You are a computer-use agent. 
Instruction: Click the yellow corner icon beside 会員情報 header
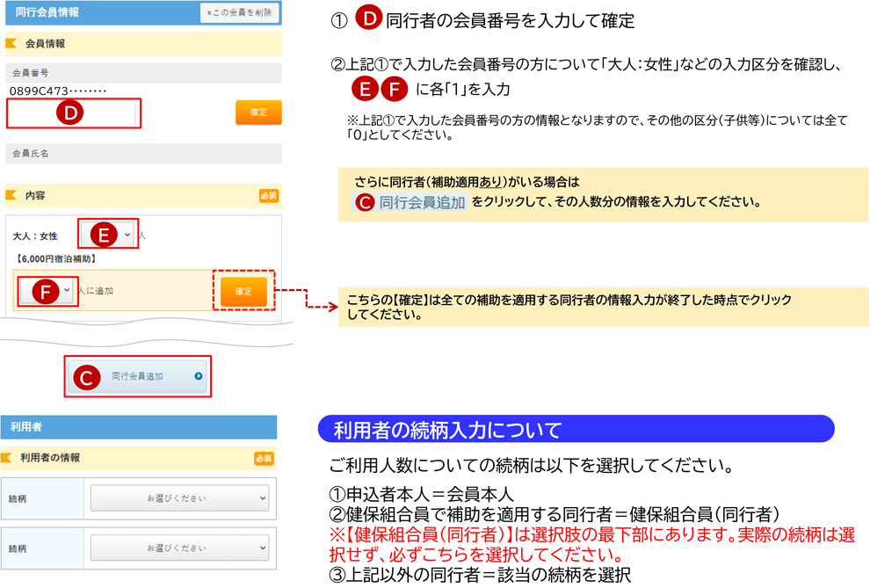click(x=11, y=43)
